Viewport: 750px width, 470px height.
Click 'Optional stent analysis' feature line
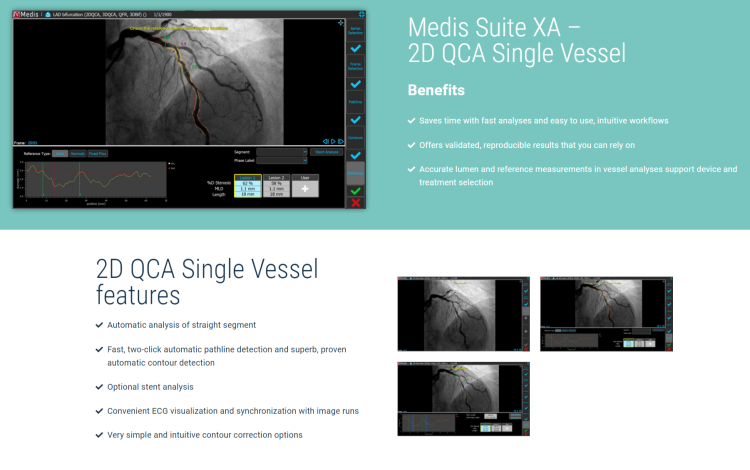150,387
